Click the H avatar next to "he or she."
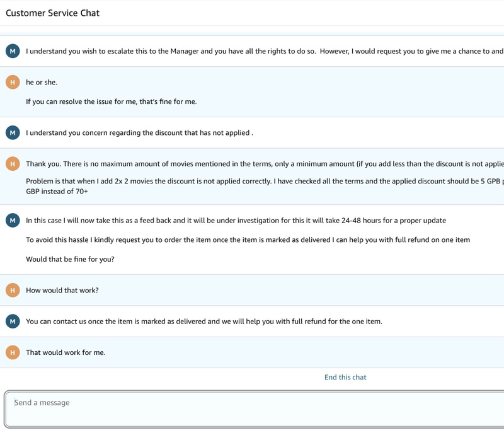Image resolution: width=504 pixels, height=435 pixels. tap(13, 83)
